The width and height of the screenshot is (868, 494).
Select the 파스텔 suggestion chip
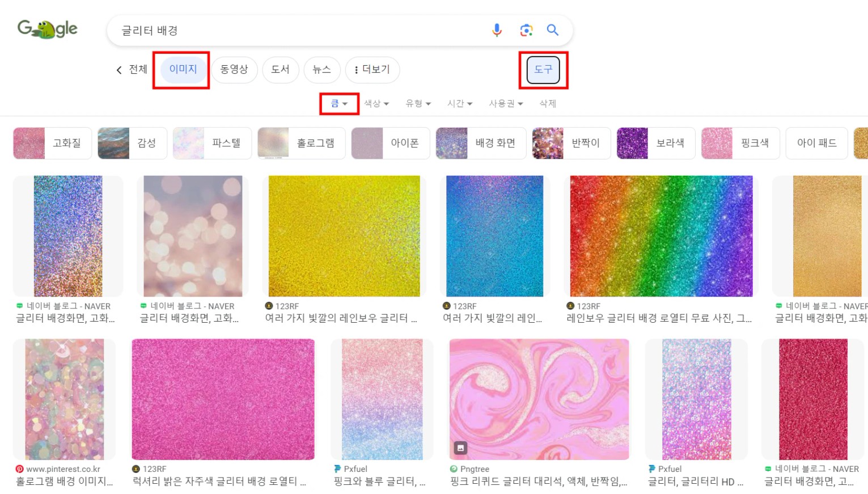(212, 143)
